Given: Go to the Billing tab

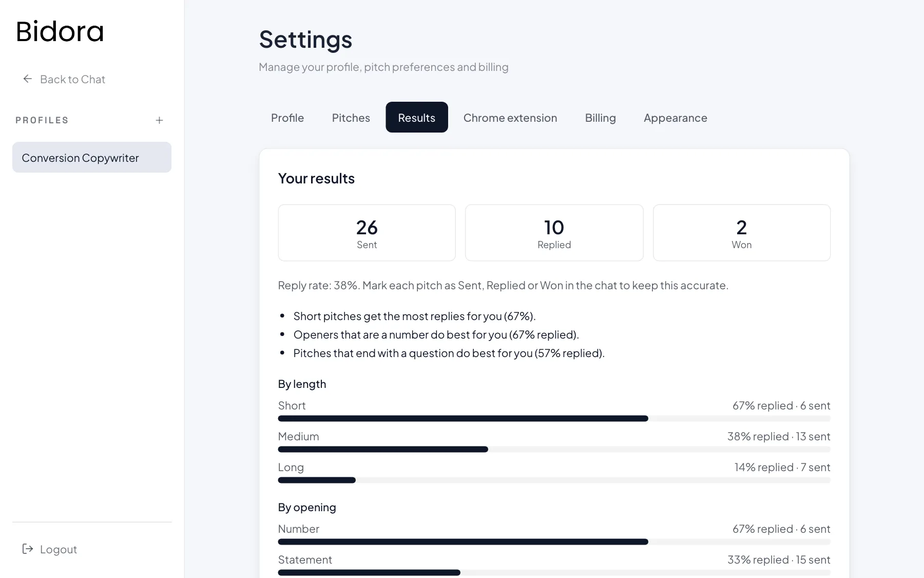Looking at the screenshot, I should pos(601,118).
